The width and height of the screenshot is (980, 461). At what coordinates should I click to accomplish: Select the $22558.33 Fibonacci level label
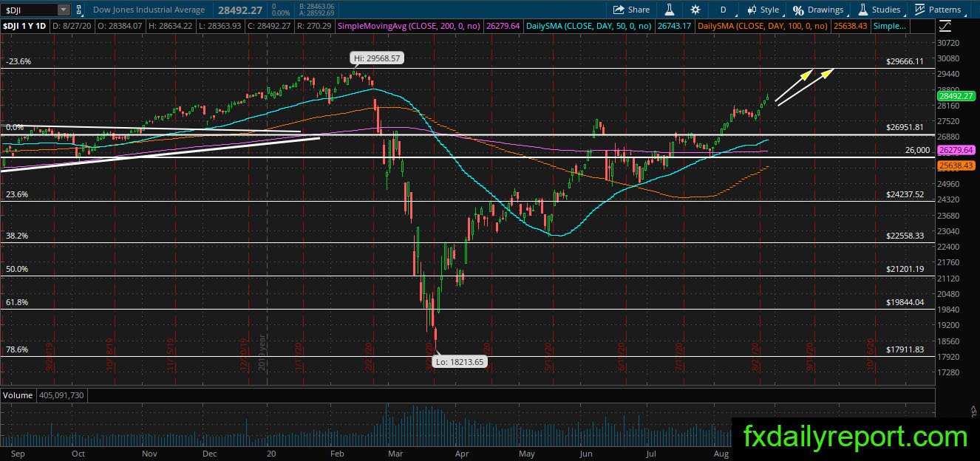(x=905, y=236)
